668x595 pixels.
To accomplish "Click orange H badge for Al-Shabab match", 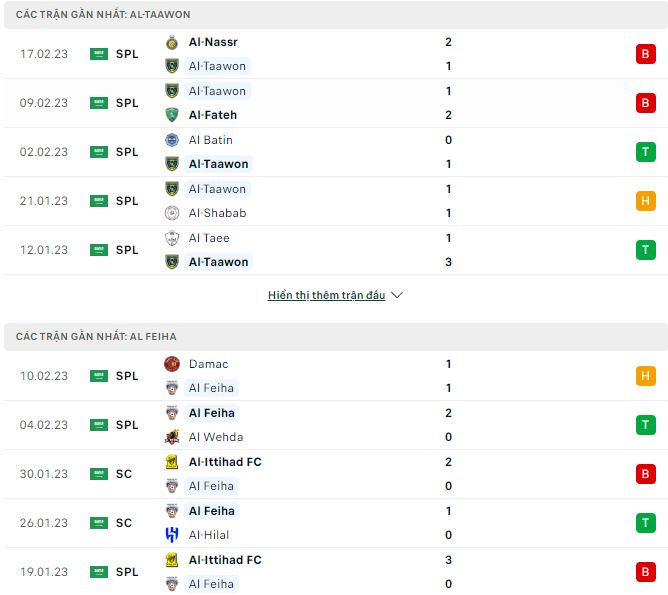I will pyautogui.click(x=645, y=201).
